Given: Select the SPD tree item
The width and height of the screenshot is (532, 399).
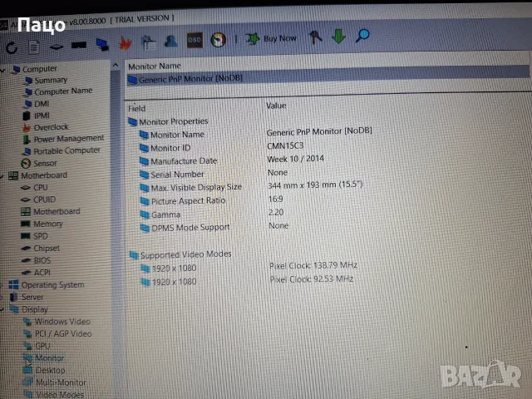Looking at the screenshot, I should pyautogui.click(x=41, y=236).
